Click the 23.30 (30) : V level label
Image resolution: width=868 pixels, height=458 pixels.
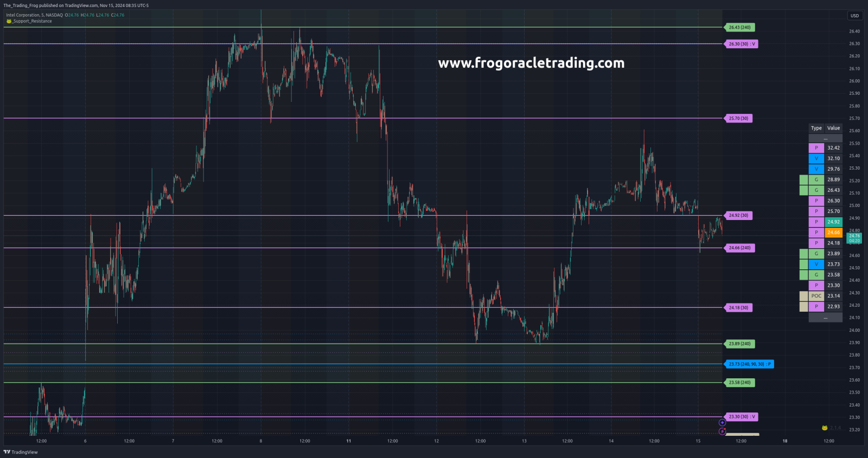coord(741,417)
